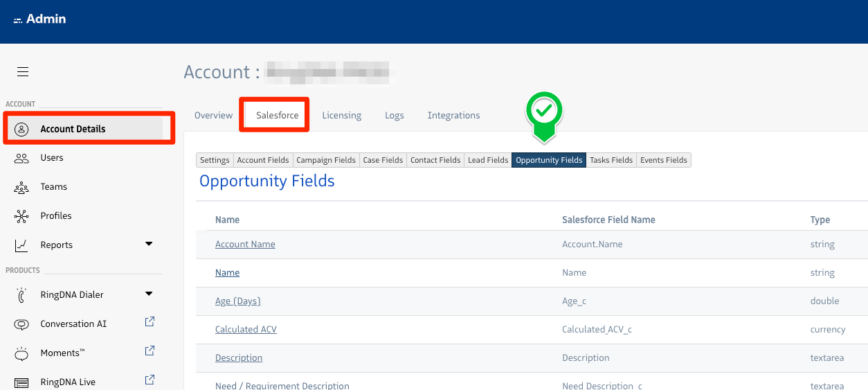This screenshot has width=868, height=390.
Task: Click the double type cell
Action: (825, 301)
